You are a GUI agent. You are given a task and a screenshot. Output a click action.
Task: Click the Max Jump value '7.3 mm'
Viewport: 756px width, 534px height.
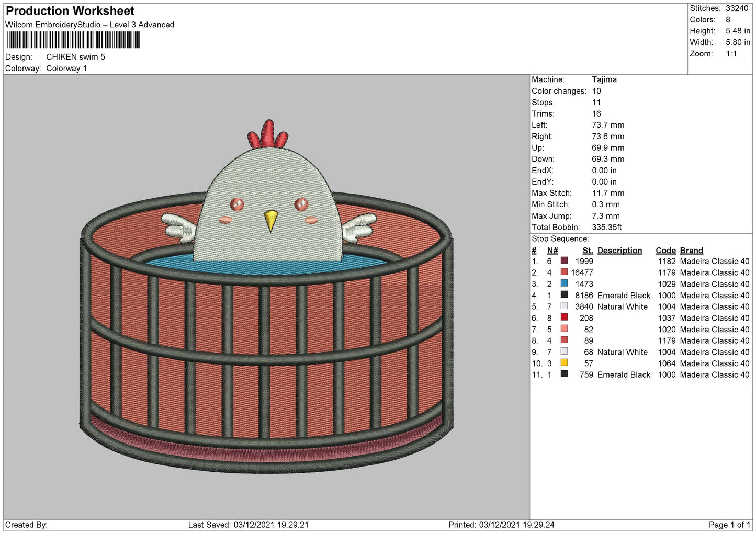coord(606,216)
